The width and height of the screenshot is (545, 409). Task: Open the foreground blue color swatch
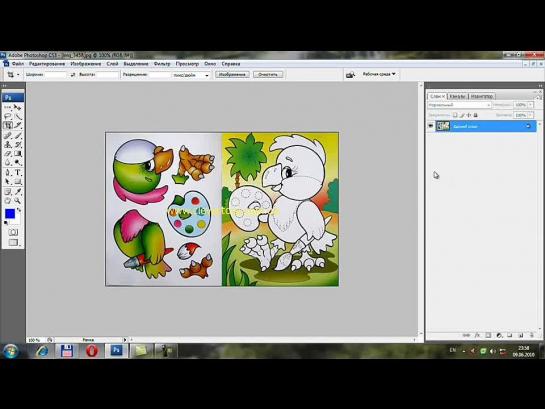[x=9, y=213]
